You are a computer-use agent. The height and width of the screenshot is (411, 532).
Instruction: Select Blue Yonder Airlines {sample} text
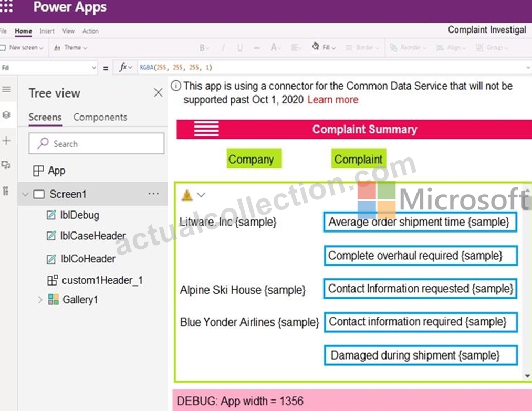click(249, 322)
